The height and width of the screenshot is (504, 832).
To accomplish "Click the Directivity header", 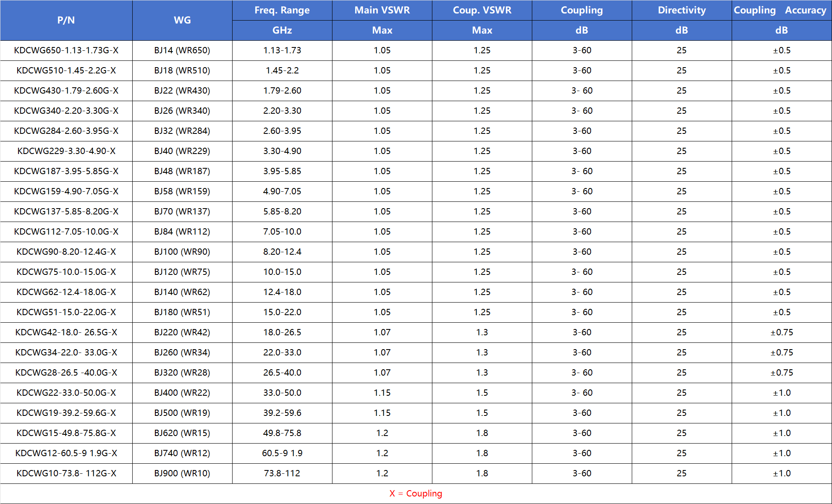I will point(682,10).
